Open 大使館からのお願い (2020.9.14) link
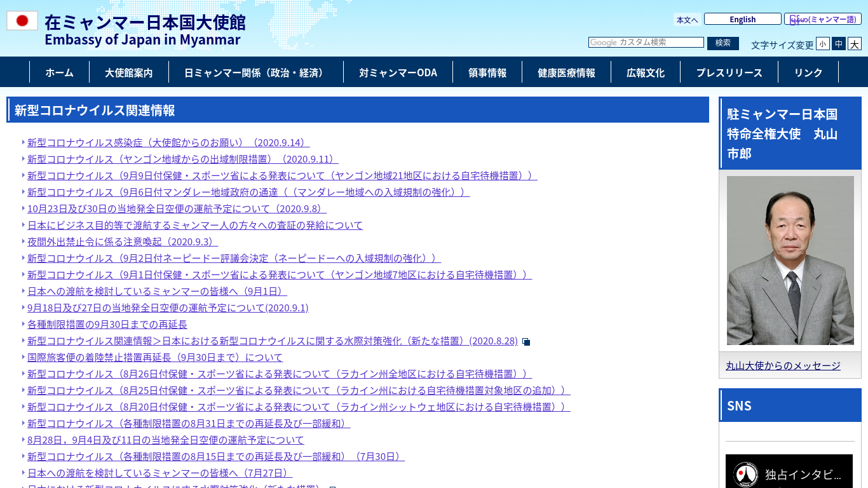The image size is (868, 488). [x=168, y=142]
